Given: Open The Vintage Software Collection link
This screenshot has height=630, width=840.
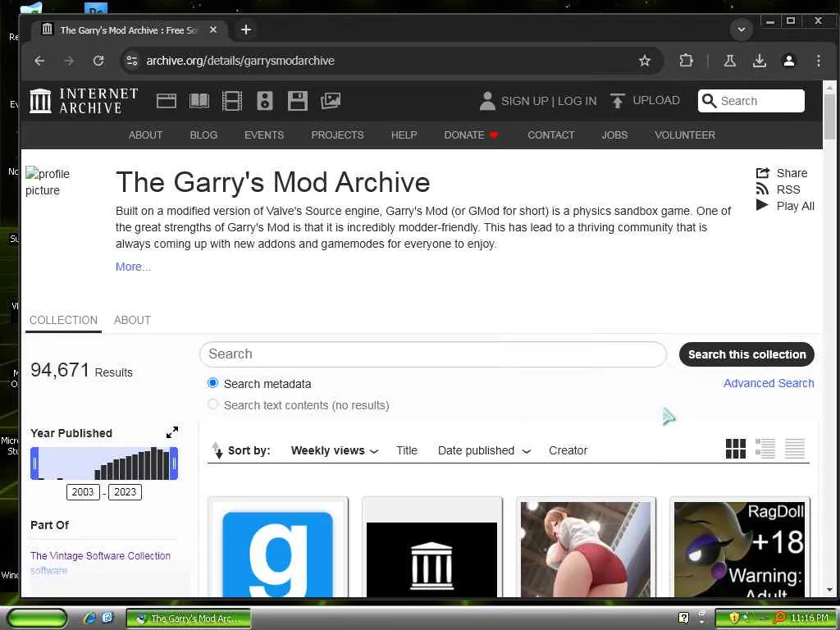Looking at the screenshot, I should 100,555.
